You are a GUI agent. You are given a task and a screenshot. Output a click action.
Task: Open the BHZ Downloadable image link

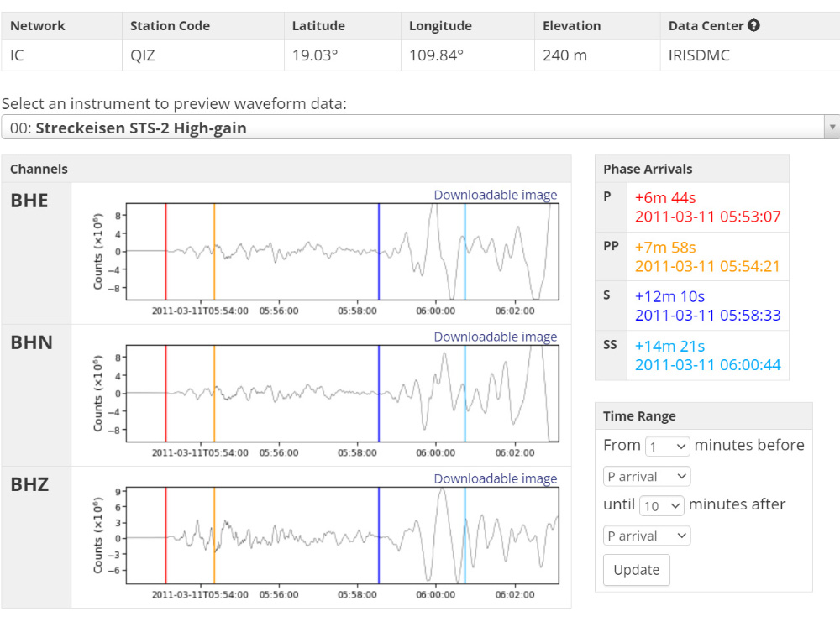tap(495, 478)
